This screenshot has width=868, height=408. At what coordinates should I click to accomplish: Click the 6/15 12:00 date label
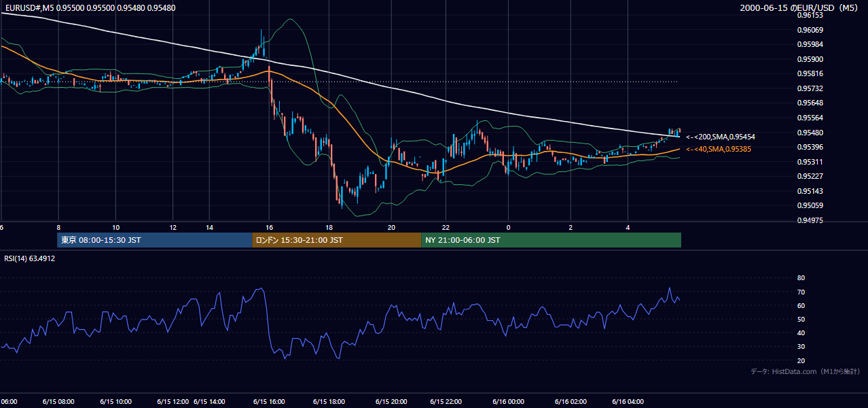click(173, 402)
